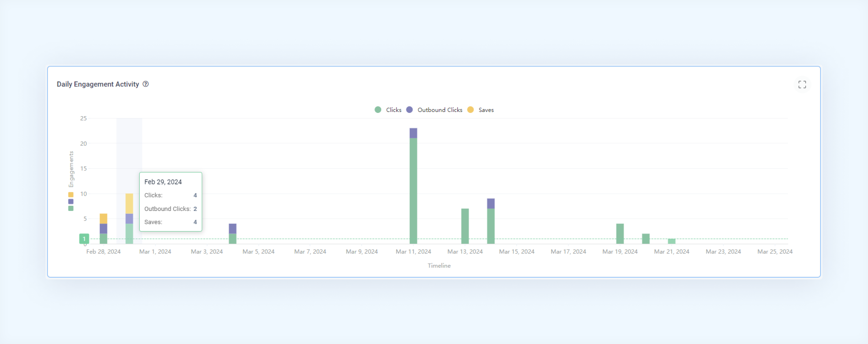Click the 'Daily Engagement Activity' title
Viewport: 868px width, 344px height.
(98, 84)
